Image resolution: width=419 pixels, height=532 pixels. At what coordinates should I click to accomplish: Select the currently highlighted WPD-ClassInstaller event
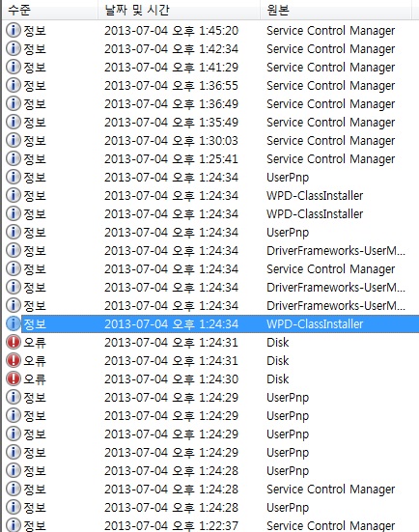[210, 324]
